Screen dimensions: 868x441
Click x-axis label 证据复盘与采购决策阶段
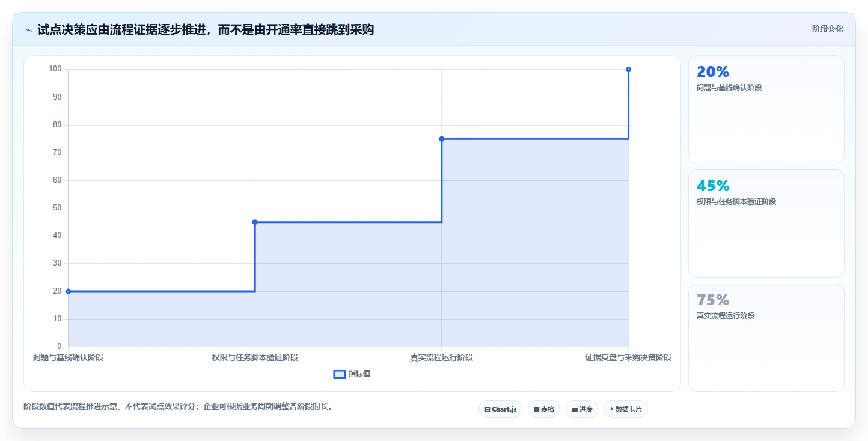tap(628, 357)
